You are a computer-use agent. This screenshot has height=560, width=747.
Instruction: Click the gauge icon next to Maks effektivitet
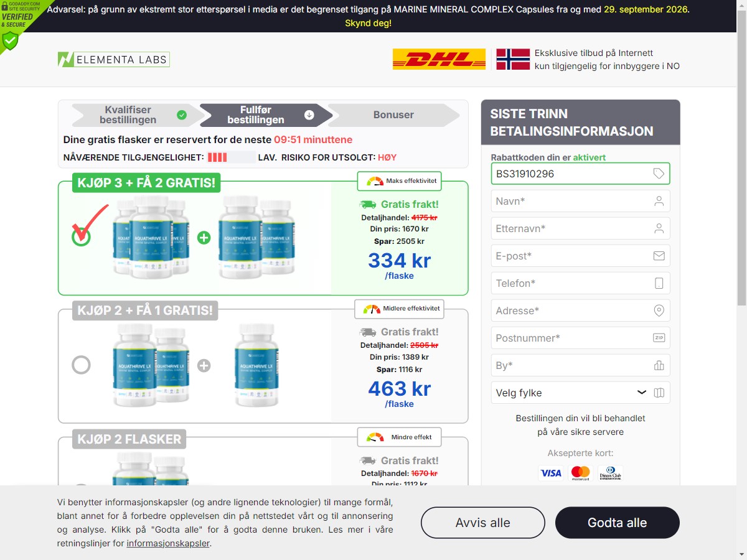coord(375,181)
